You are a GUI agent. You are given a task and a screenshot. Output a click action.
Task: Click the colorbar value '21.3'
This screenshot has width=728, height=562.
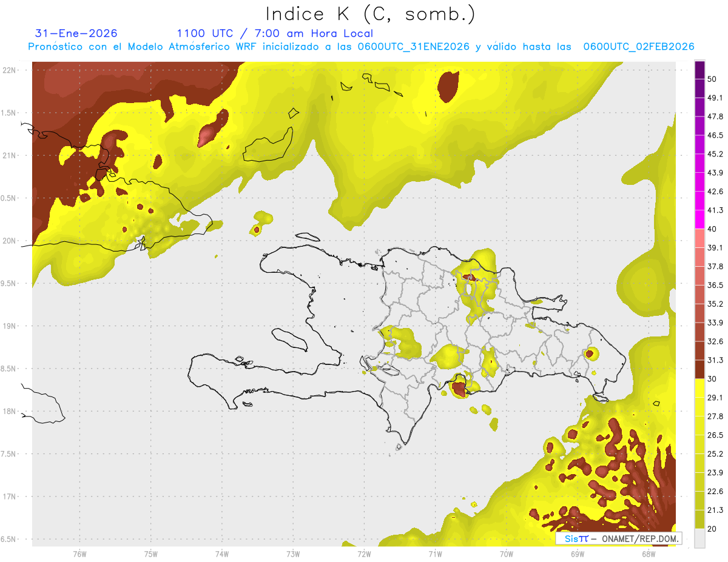715,510
